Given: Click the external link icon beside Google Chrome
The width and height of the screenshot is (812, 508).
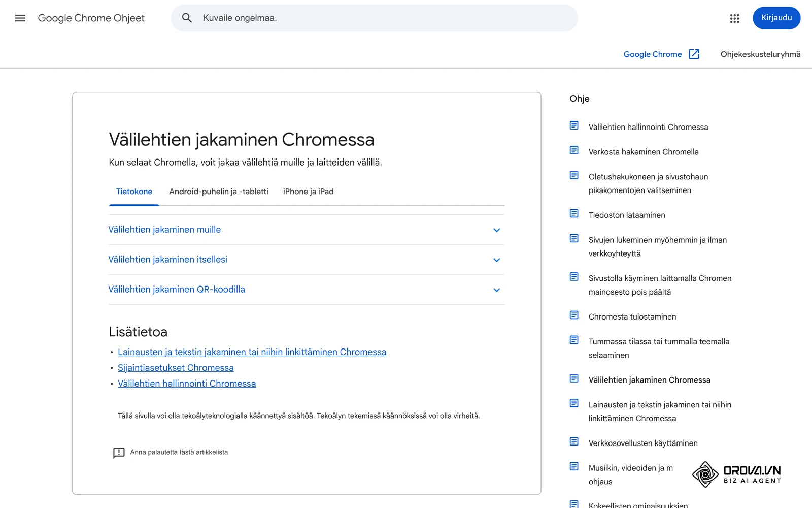Looking at the screenshot, I should point(694,54).
